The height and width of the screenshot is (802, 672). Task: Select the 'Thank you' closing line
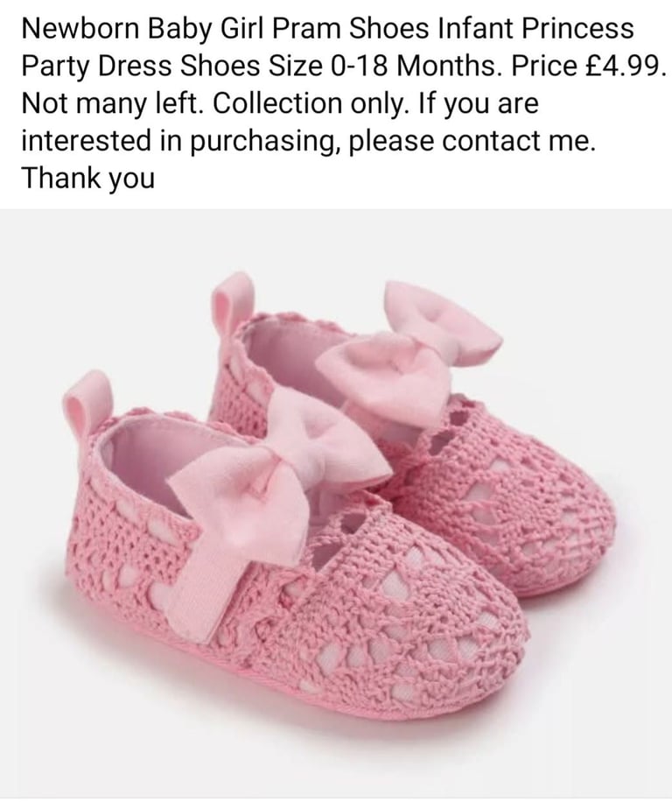pos(87,179)
